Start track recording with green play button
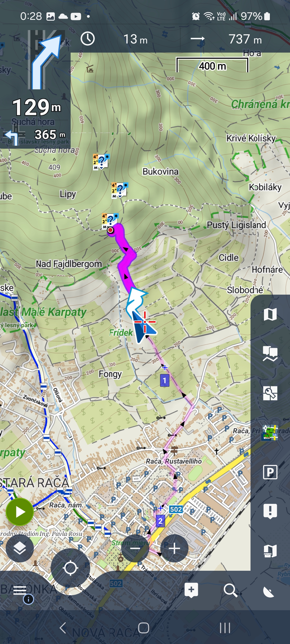 point(20,512)
